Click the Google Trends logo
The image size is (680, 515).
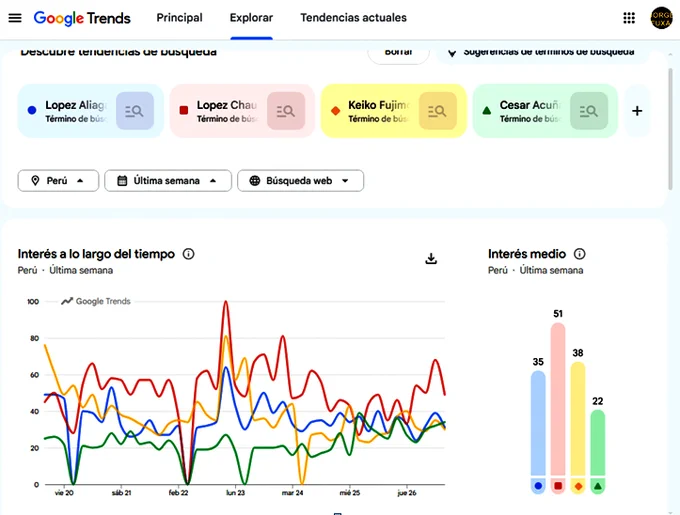point(82,18)
